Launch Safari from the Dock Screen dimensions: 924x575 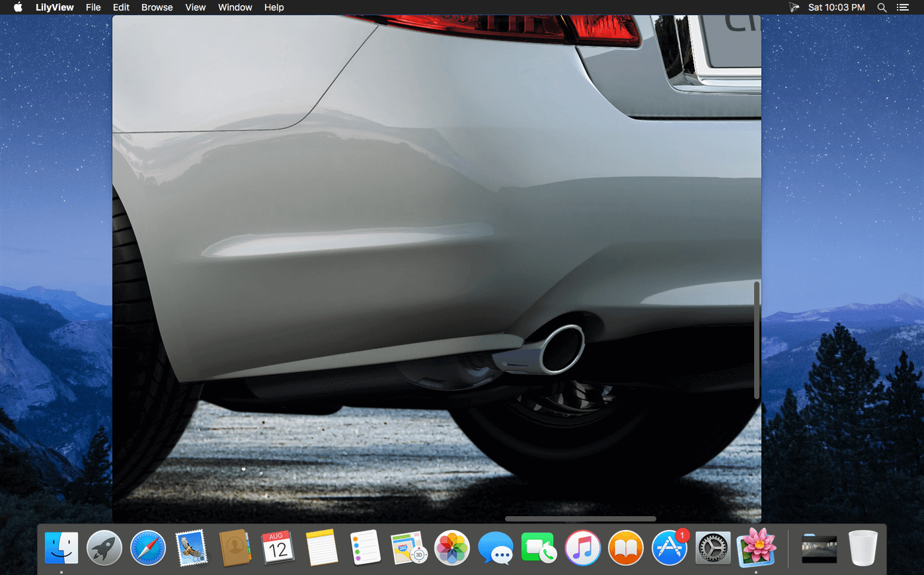pyautogui.click(x=148, y=548)
